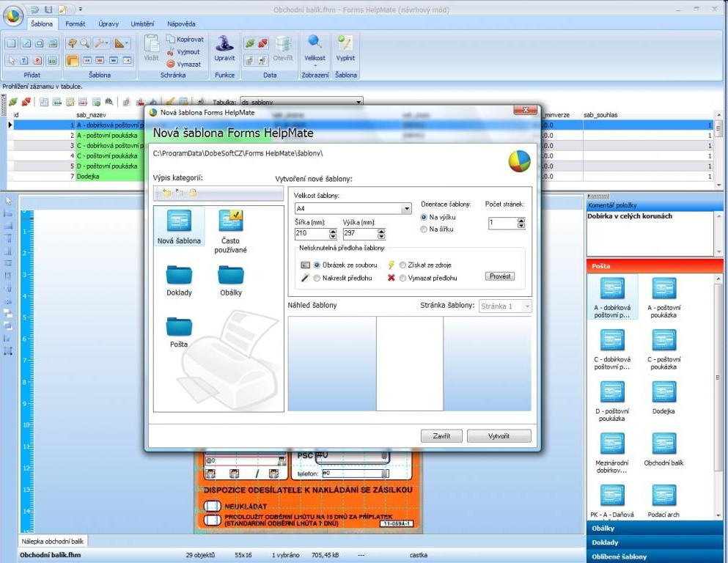Open the Formát ribbon tab
This screenshot has height=563, width=728.
tap(76, 23)
